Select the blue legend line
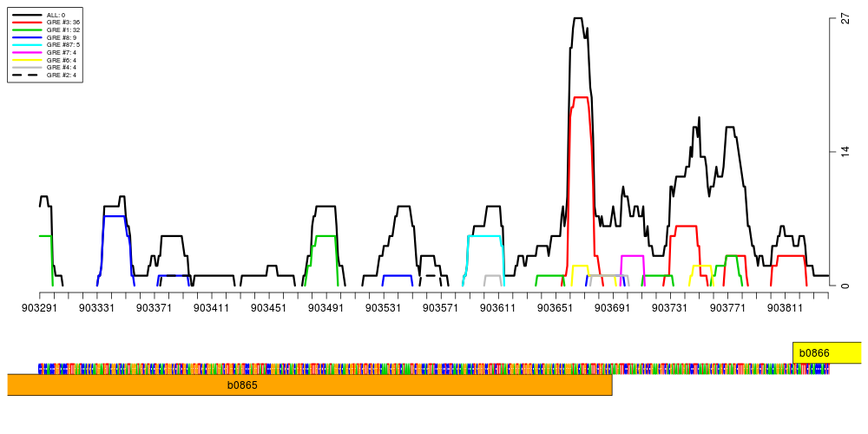 [27, 37]
